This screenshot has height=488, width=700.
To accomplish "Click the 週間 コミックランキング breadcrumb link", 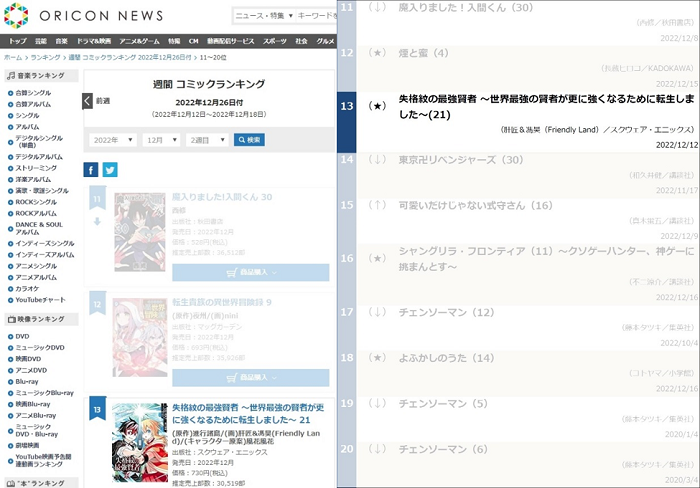I will point(130,58).
